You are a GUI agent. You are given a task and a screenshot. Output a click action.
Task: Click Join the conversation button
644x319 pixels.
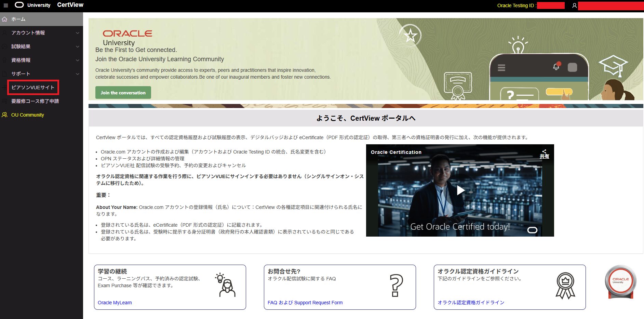[123, 93]
